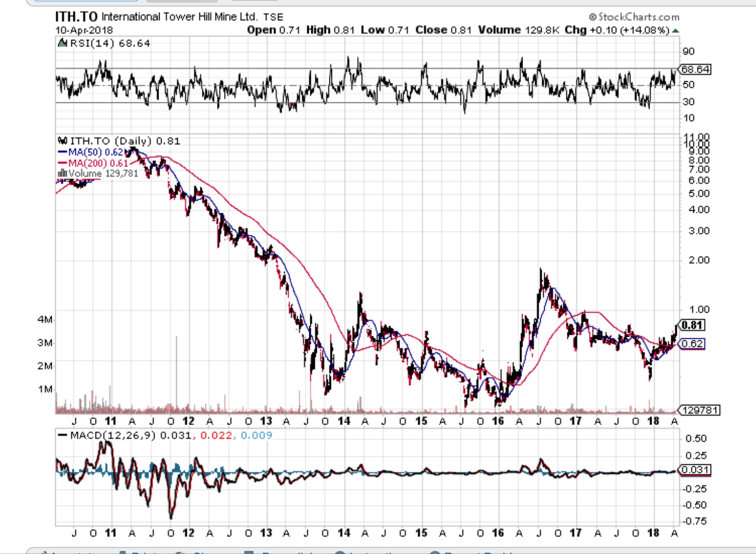Click year 18 on the price chart axis
Image resolution: width=756 pixels, height=554 pixels.
click(653, 421)
